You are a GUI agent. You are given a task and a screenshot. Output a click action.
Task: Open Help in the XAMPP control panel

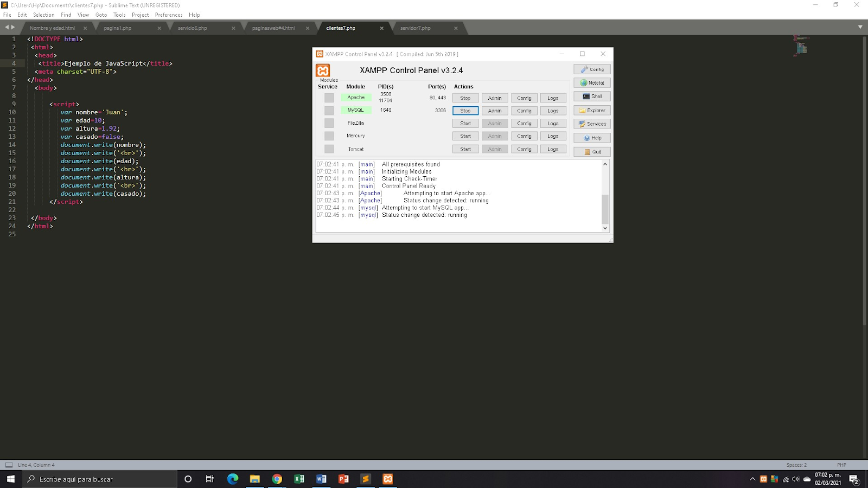[x=592, y=138]
